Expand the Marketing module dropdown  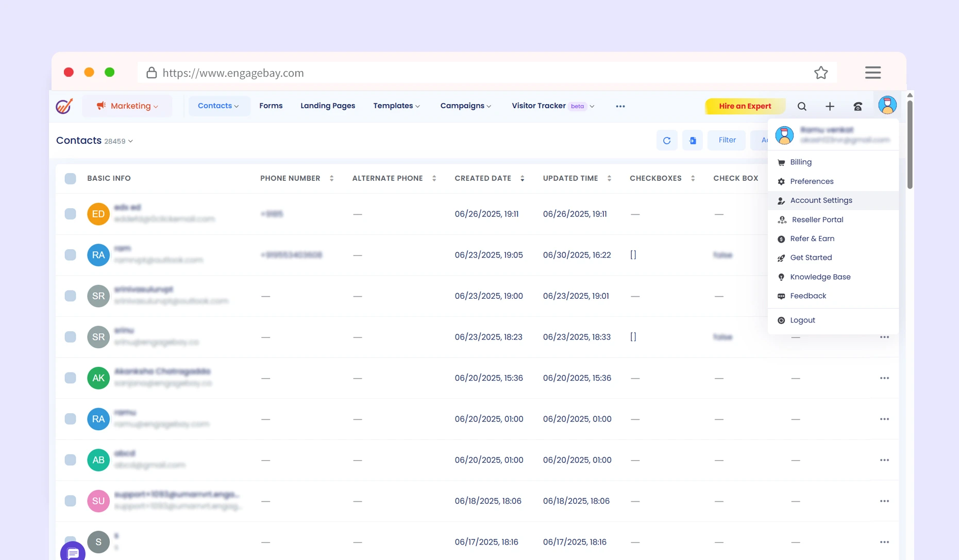coord(127,106)
